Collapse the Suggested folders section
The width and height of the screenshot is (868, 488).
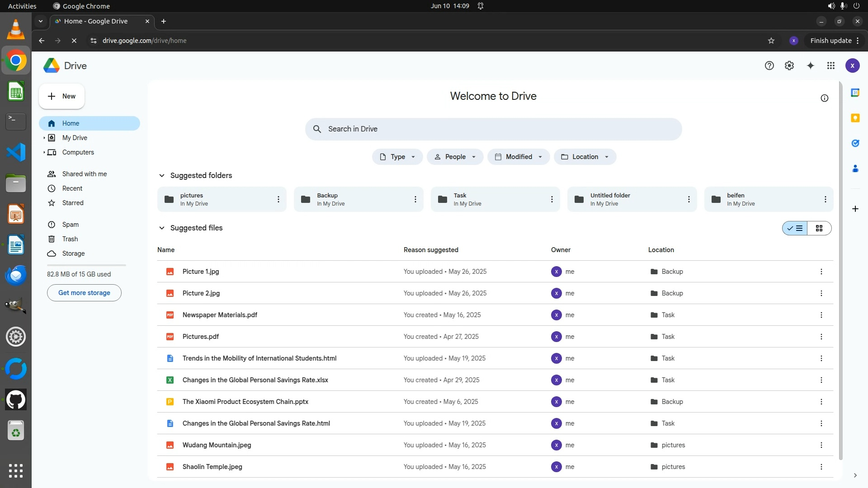161,175
